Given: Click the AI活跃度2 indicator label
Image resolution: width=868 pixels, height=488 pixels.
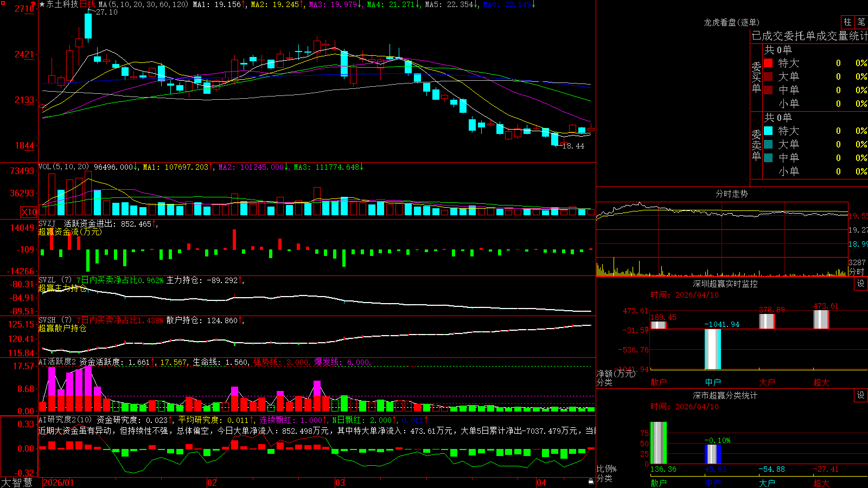Looking at the screenshot, I should pos(58,362).
